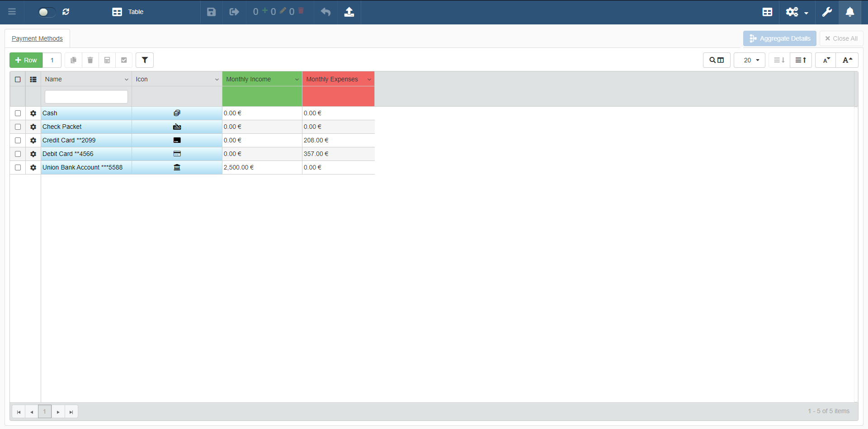Check the Credit Card **2099 row checkbox
Viewport: 868px width, 429px height.
(x=18, y=141)
